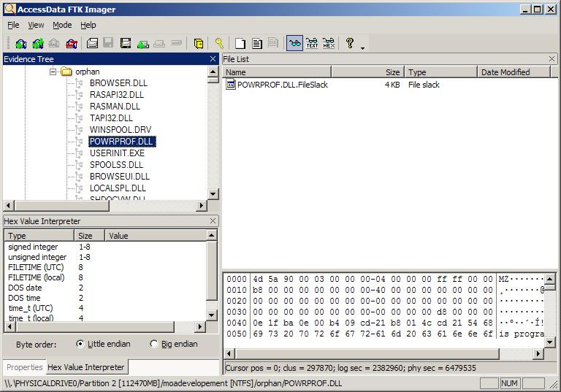The width and height of the screenshot is (561, 392).
Task: Select SPOOLSS.DLL in the evidence tree
Action: [116, 165]
